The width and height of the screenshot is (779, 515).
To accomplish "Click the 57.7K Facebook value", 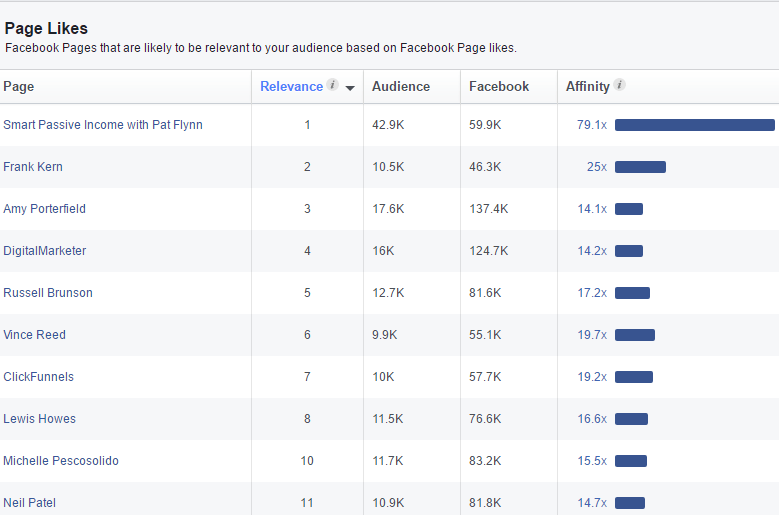I will (485, 376).
